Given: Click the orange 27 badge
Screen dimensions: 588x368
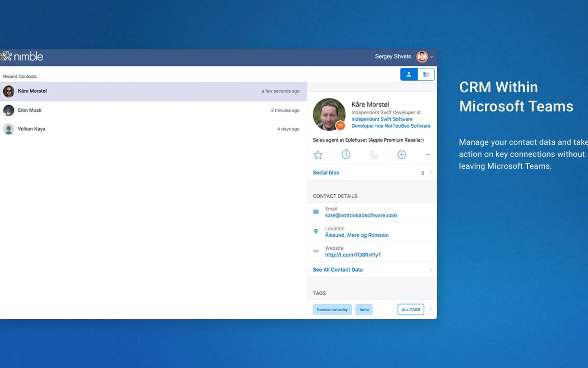Looking at the screenshot, I should tap(340, 126).
